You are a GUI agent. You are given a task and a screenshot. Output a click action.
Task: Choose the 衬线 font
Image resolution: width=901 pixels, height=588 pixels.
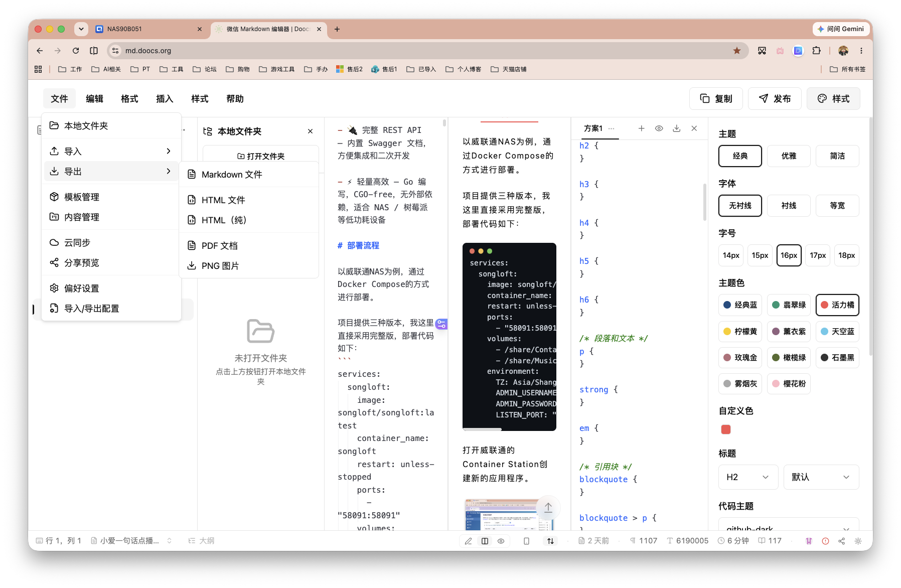click(x=789, y=206)
